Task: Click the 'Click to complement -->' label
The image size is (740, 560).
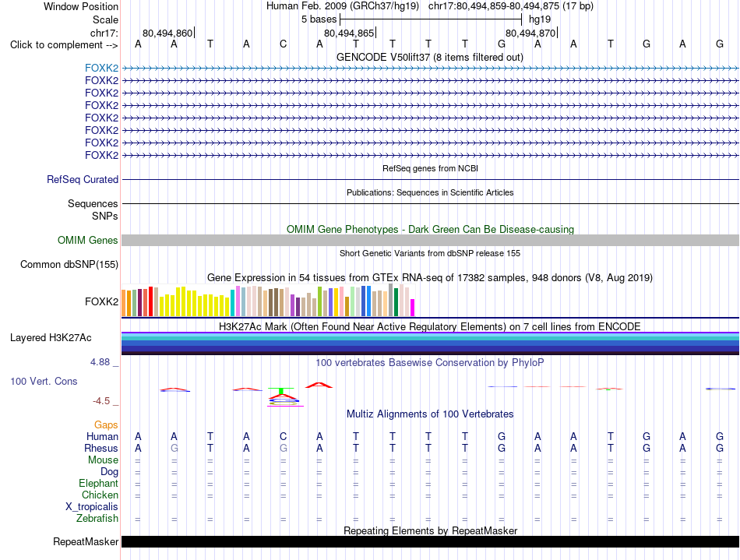Action: coord(64,45)
